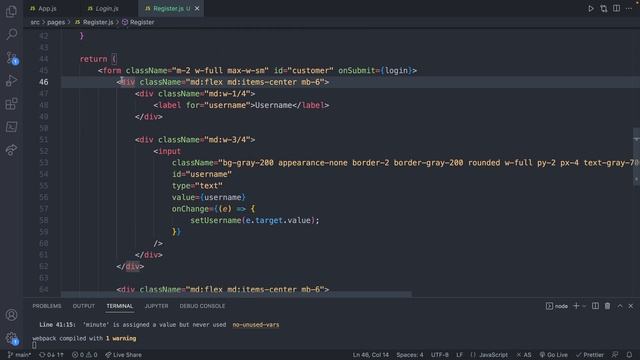
Task: Click the Ln 46, Col 14 indicator
Action: coord(371,355)
